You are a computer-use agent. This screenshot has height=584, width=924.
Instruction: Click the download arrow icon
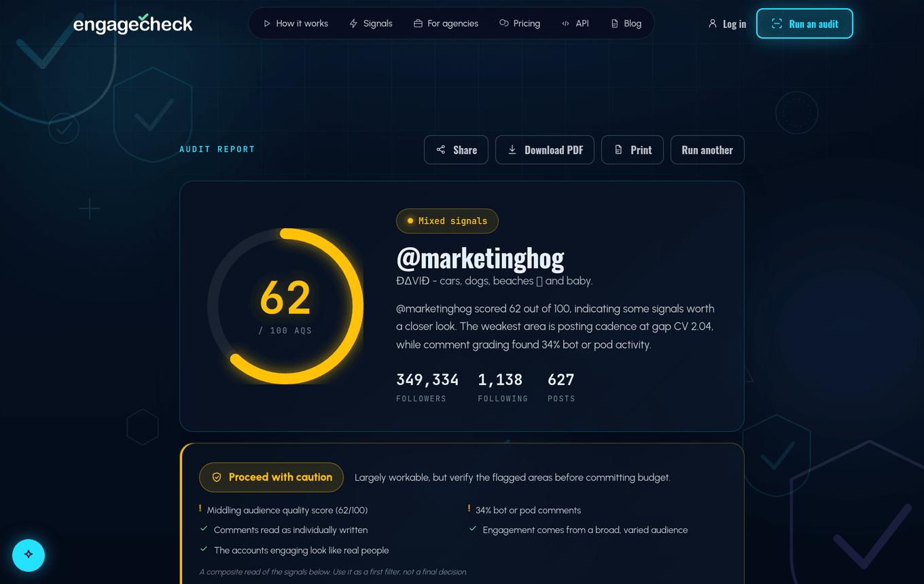click(512, 150)
